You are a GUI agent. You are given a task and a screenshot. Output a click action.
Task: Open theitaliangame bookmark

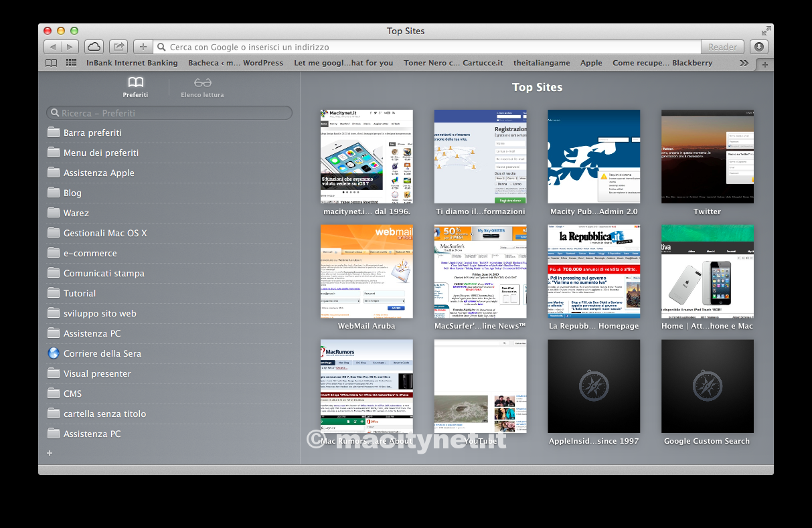pyautogui.click(x=542, y=63)
